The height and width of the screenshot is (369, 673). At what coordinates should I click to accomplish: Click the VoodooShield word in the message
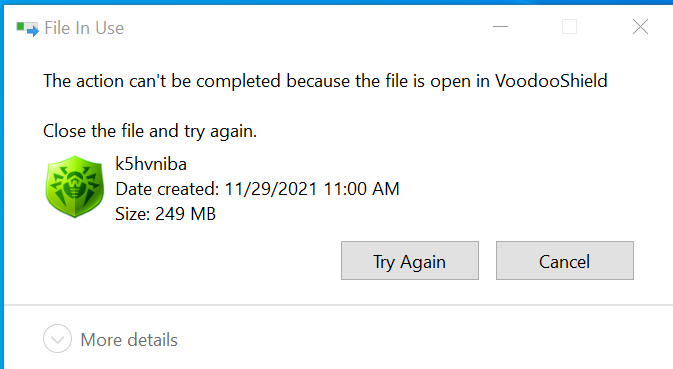[x=552, y=81]
